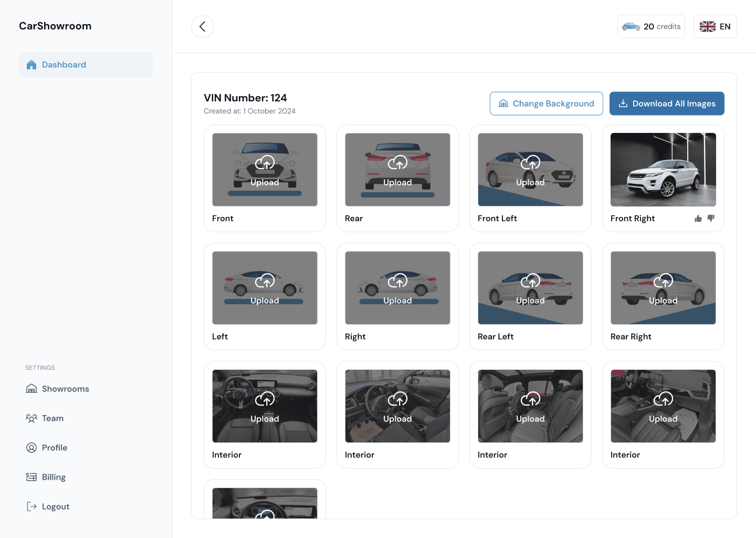The image size is (756, 538).
Task: Click the Showrooms garage icon
Action: [x=31, y=389]
